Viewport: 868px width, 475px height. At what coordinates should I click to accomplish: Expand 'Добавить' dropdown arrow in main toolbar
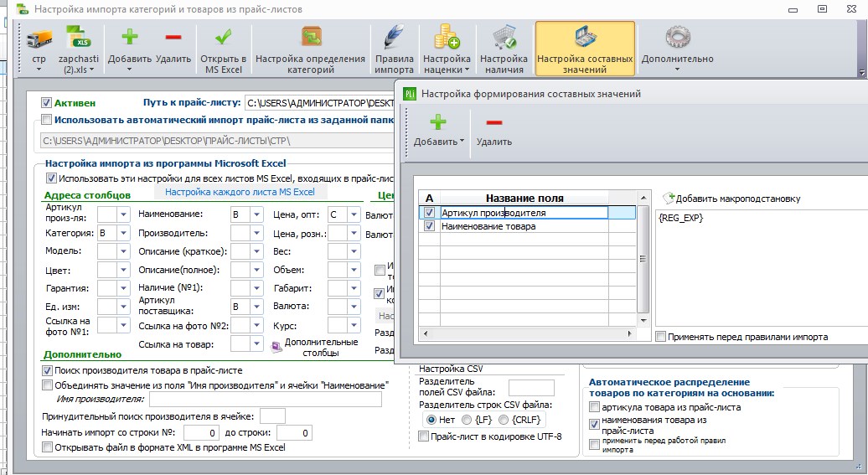130,70
